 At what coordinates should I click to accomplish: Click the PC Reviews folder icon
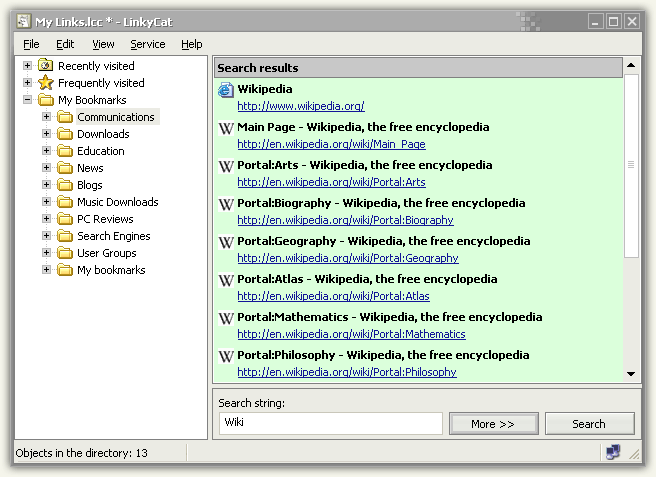click(65, 219)
